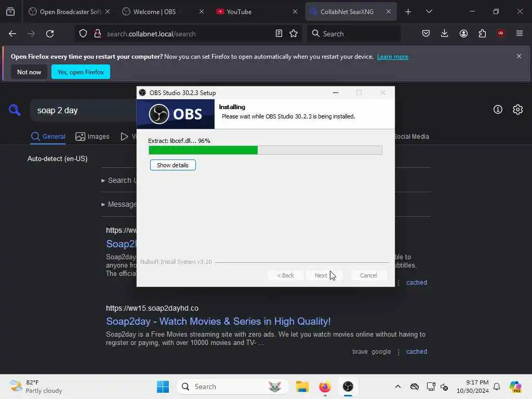
Task: Open the Pocket save icon
Action: (x=426, y=33)
